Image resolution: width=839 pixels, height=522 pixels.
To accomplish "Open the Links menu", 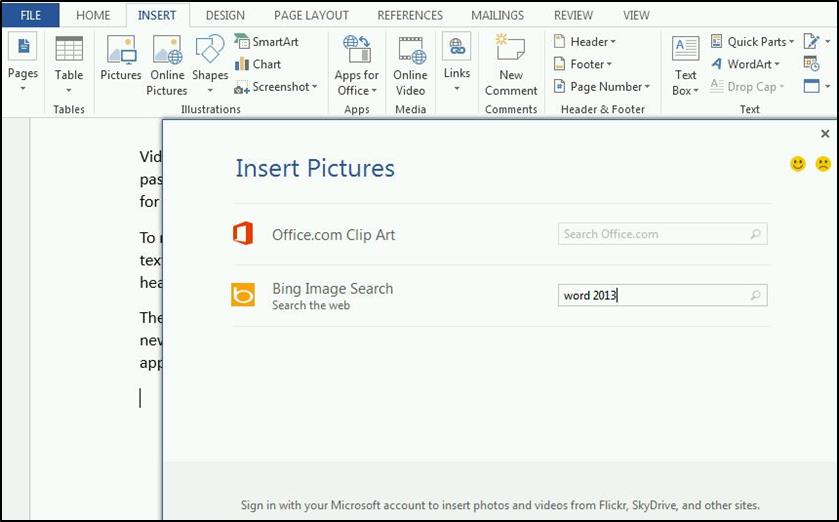I will tap(456, 63).
